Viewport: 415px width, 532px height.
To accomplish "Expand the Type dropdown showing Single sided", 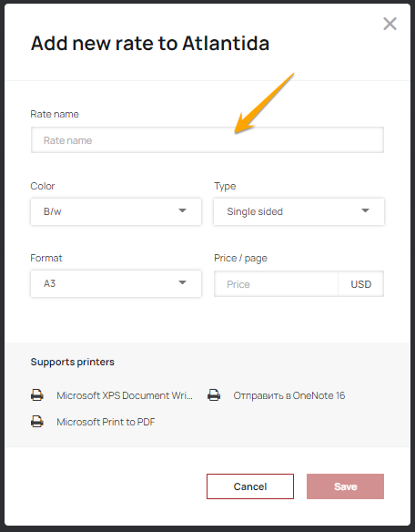I will pos(299,211).
